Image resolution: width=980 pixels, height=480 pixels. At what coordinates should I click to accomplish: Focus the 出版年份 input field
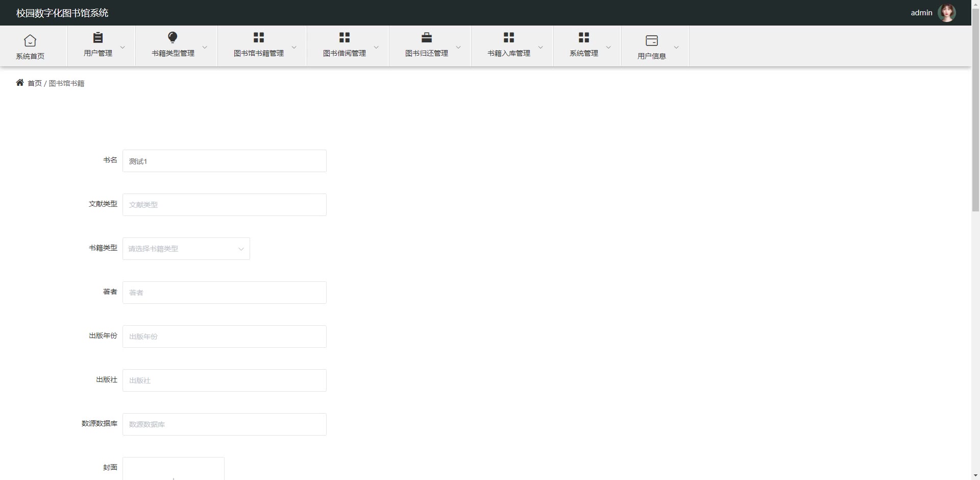[x=225, y=337]
